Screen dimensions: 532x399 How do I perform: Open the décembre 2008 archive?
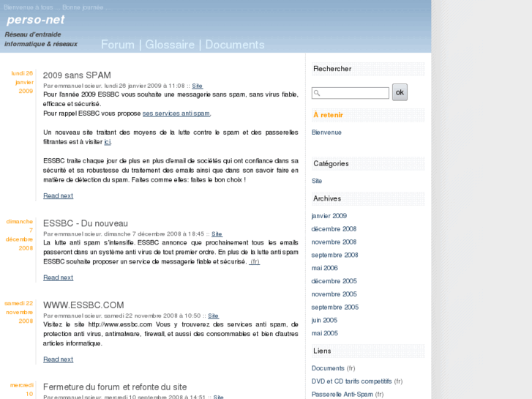point(334,229)
